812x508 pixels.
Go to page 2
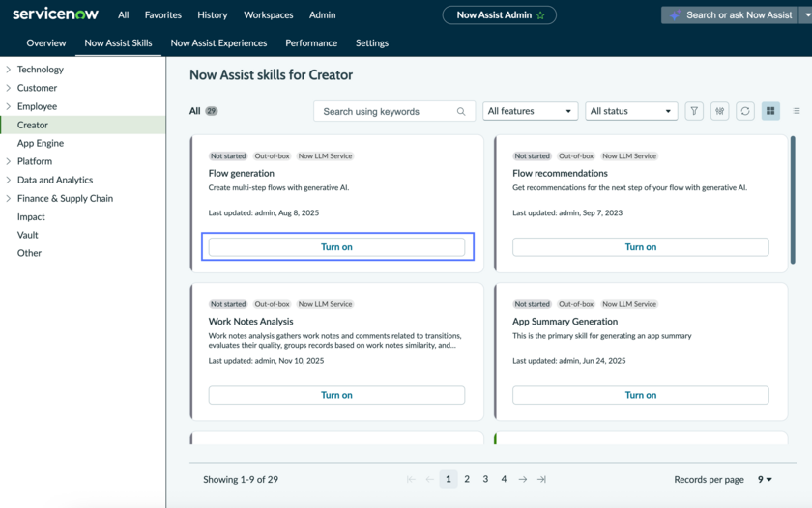[x=467, y=479]
